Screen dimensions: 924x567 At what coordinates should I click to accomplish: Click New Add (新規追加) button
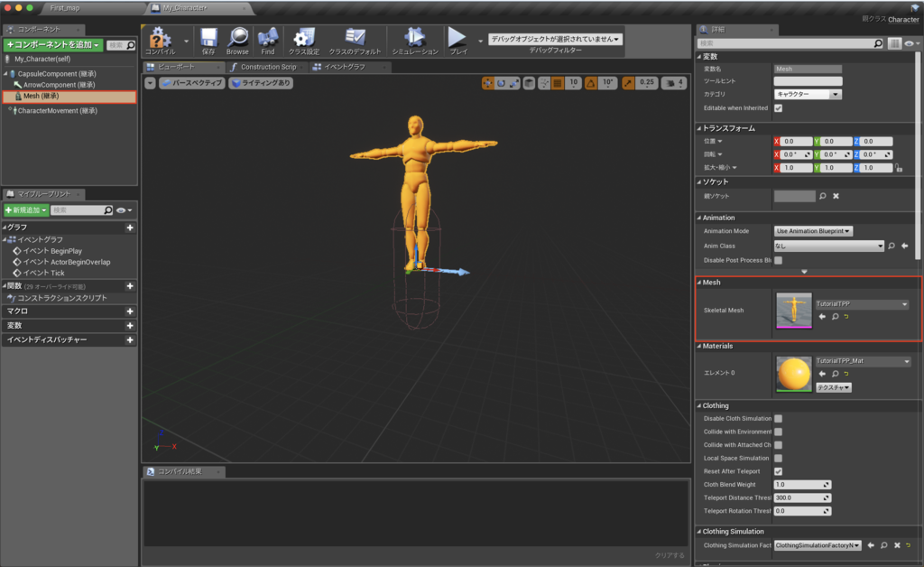(26, 209)
